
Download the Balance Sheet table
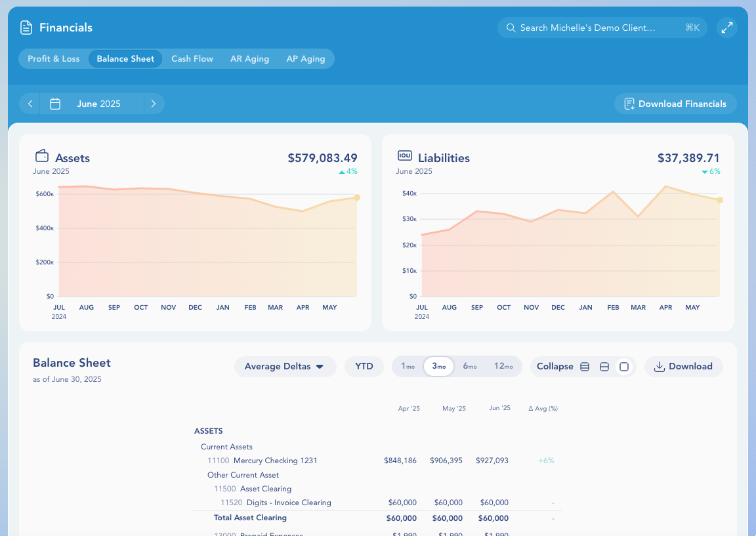pyautogui.click(x=683, y=367)
